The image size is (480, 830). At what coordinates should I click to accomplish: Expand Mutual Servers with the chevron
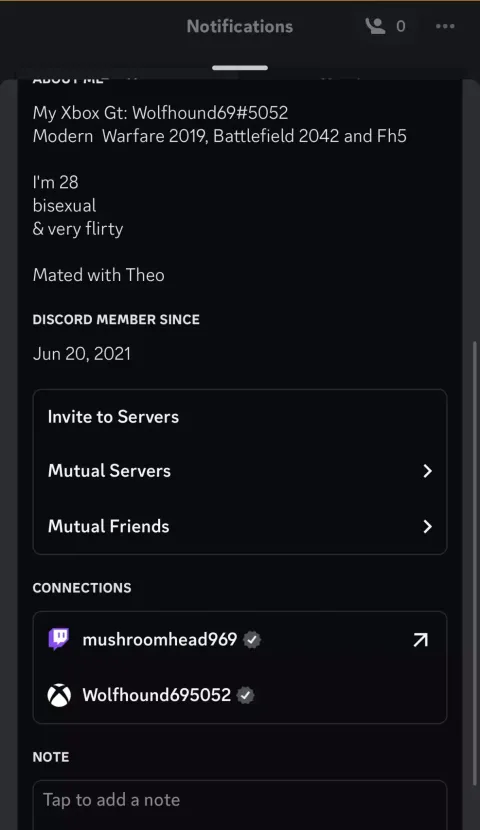(x=428, y=471)
